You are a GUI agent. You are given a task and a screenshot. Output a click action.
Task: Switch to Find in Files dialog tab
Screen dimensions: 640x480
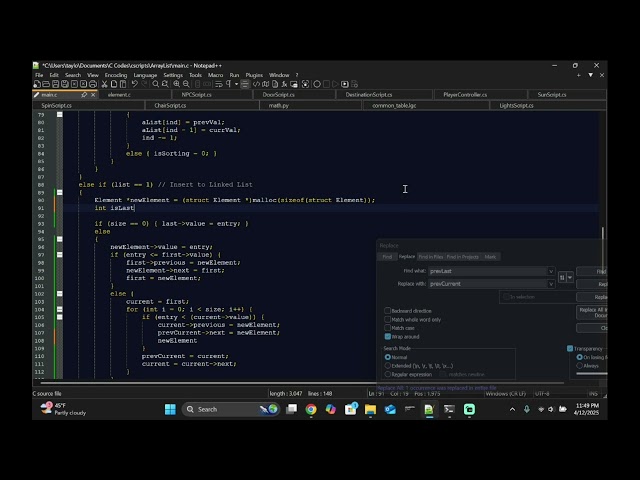point(431,257)
